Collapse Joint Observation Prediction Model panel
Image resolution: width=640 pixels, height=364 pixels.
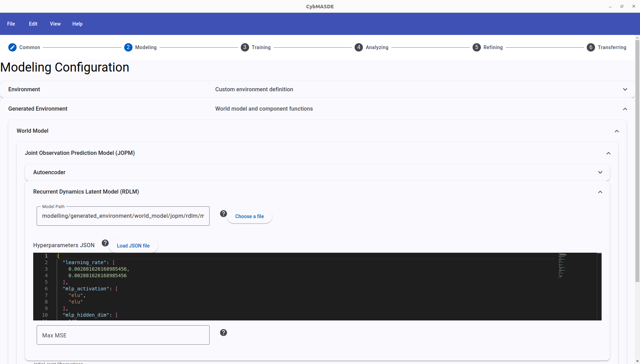(608, 153)
